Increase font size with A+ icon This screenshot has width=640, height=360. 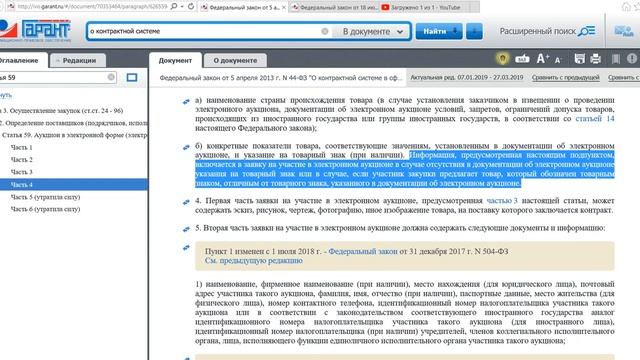542,59
